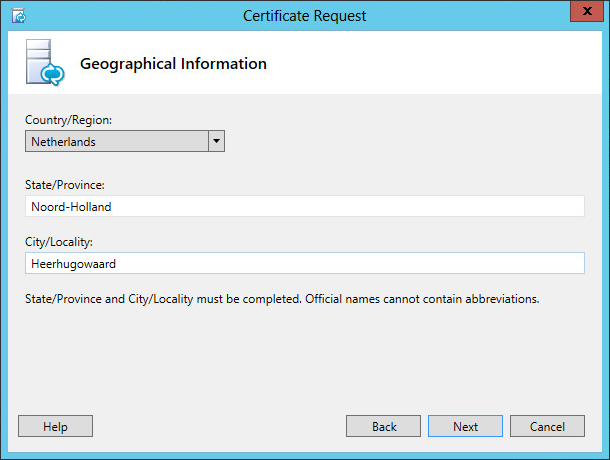Click the Certificate Request window title
This screenshot has width=610, height=460.
point(305,16)
